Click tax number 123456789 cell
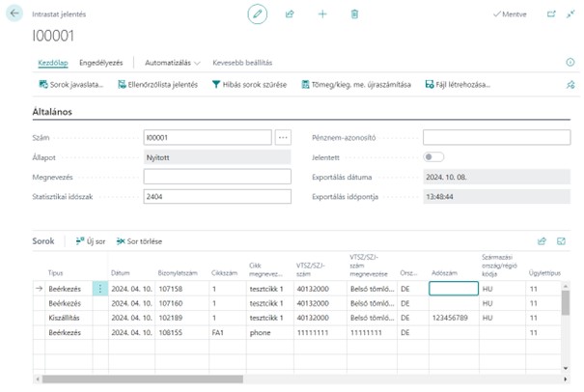The width and height of the screenshot is (584, 392). [454, 318]
